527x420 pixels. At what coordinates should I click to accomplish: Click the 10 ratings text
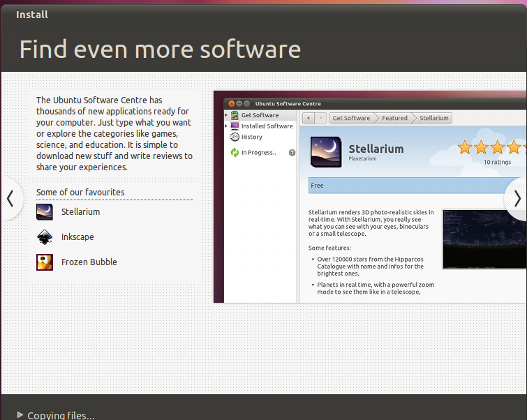pyautogui.click(x=497, y=163)
